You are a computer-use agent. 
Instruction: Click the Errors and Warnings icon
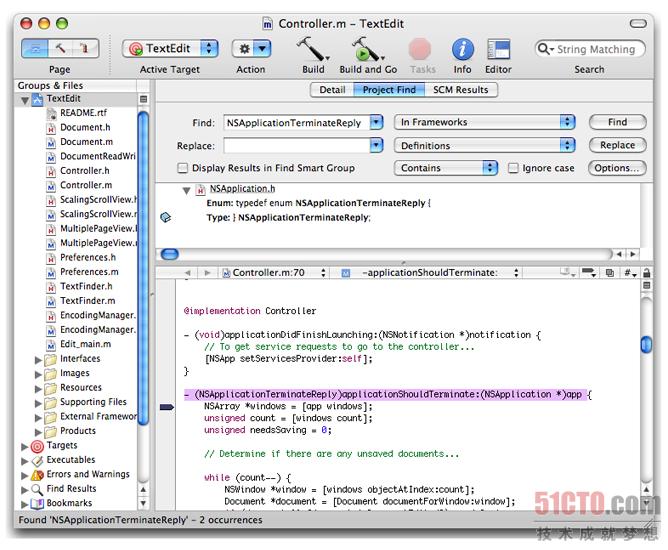coord(37,475)
